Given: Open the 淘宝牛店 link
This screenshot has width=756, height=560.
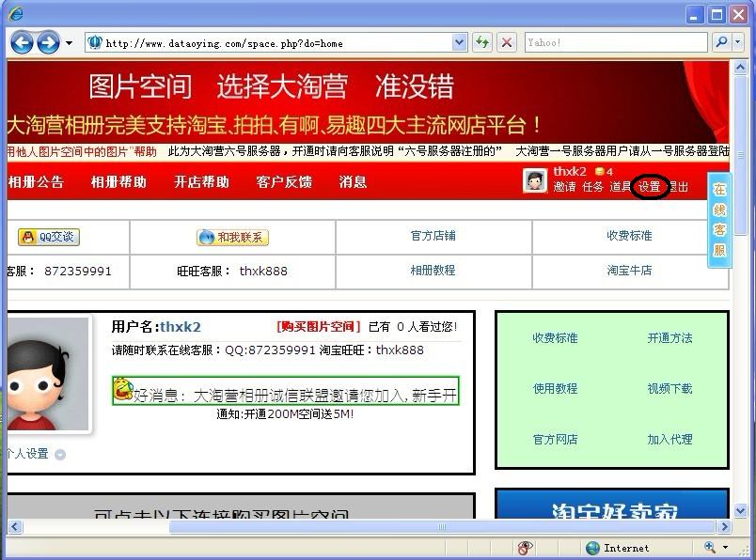Looking at the screenshot, I should pyautogui.click(x=629, y=271).
